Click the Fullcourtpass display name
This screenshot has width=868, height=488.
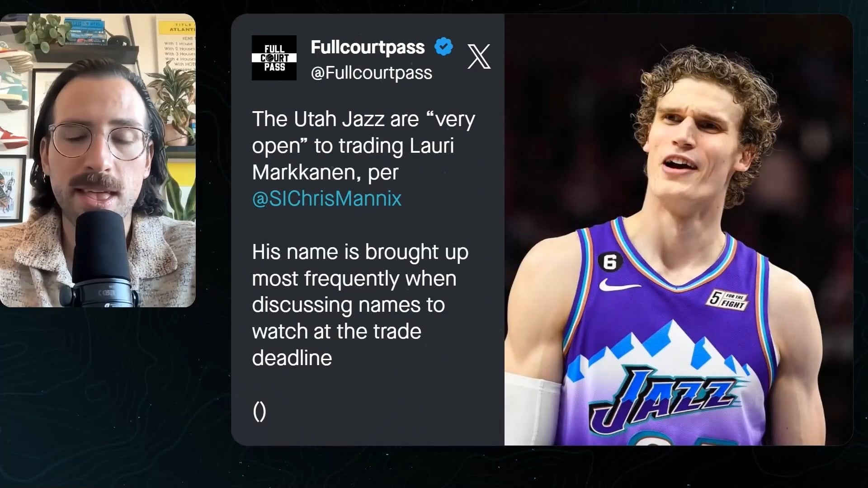coord(368,47)
